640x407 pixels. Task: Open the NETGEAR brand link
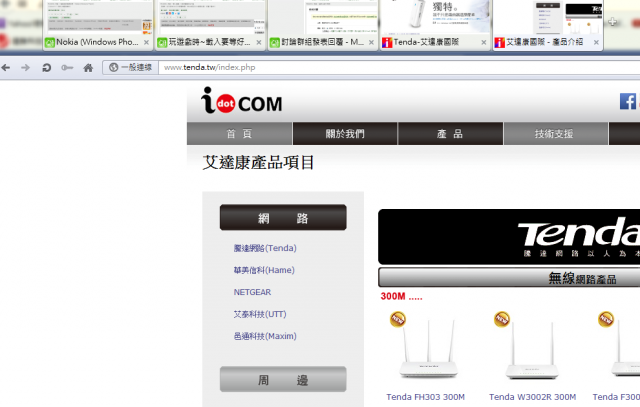tap(252, 292)
